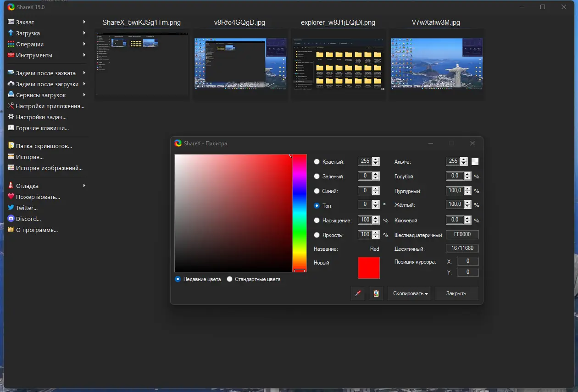Expand the Загрузка submenu arrow

coord(84,33)
